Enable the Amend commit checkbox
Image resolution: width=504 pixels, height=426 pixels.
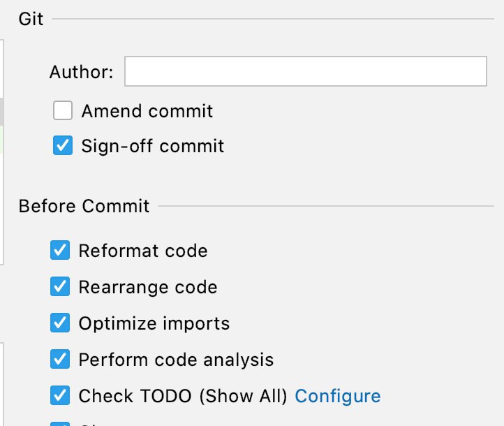[63, 110]
